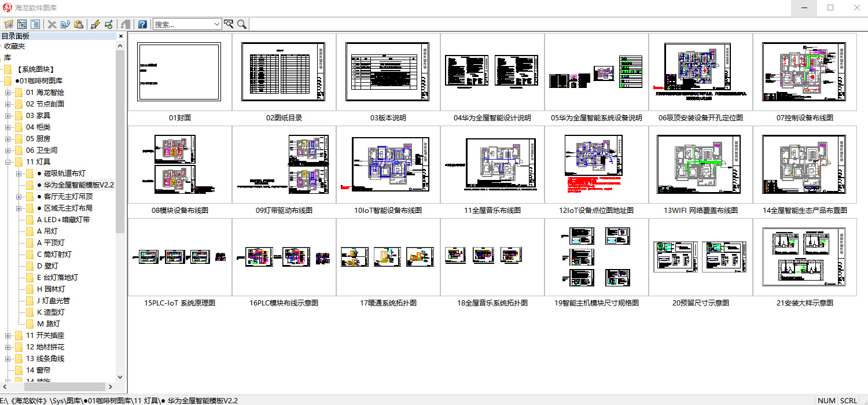Click the magnifying glass search icon

[242, 24]
